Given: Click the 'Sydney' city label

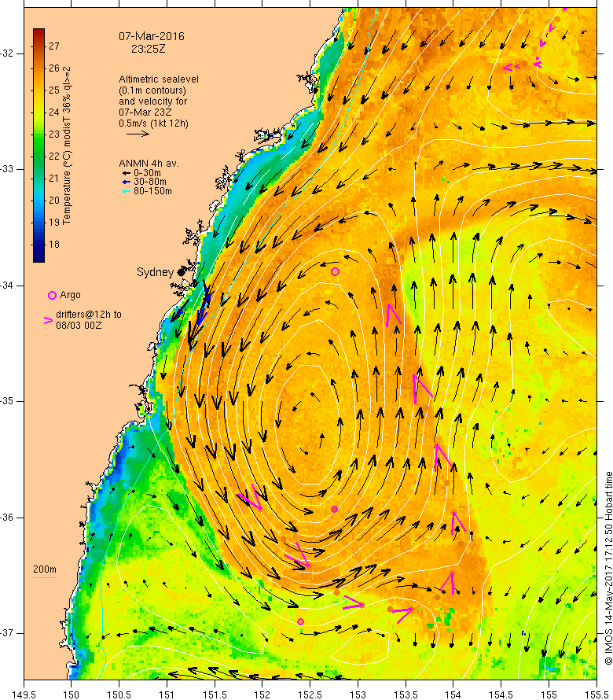Looking at the screenshot, I should pos(155,272).
